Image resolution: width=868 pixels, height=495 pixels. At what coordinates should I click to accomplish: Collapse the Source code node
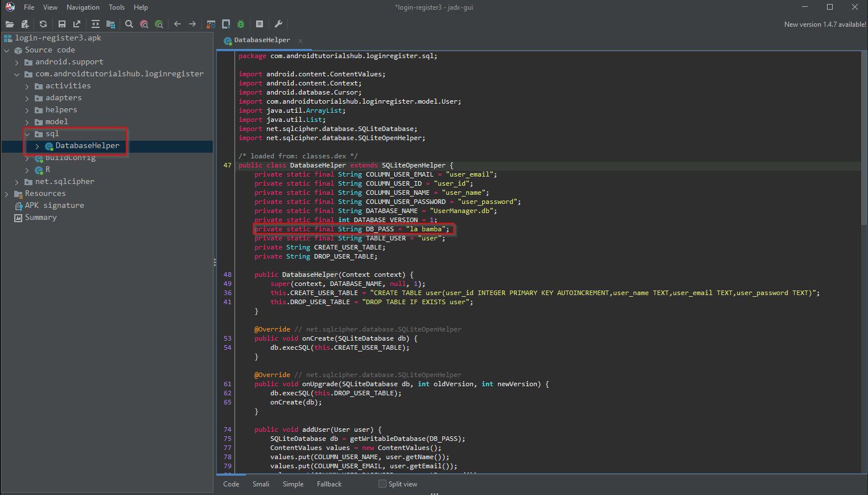pos(7,50)
